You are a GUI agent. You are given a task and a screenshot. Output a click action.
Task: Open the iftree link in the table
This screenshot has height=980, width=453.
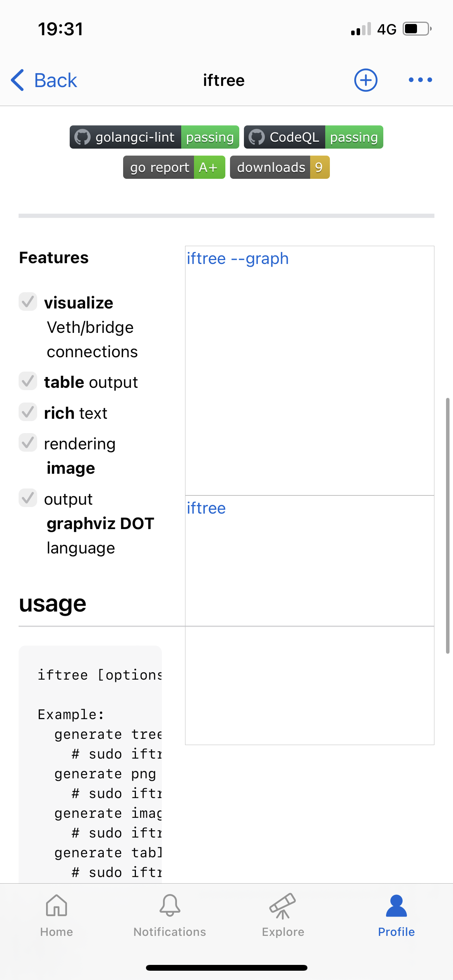(x=206, y=508)
